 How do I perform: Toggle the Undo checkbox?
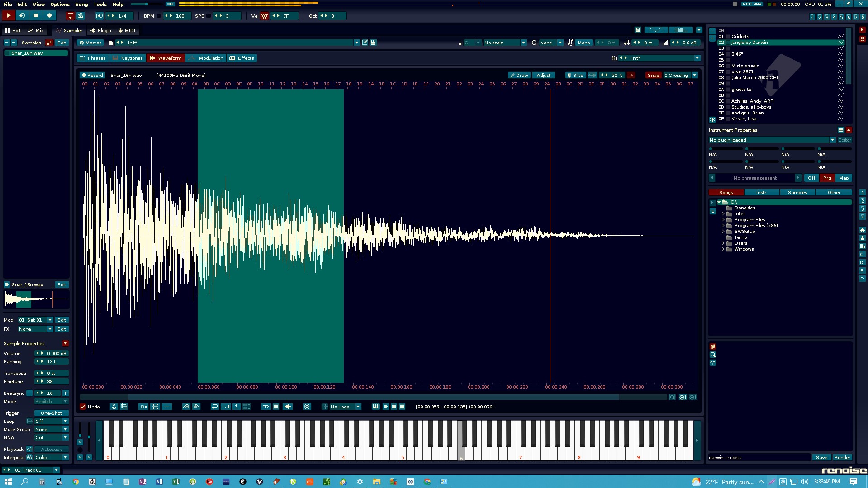[83, 407]
